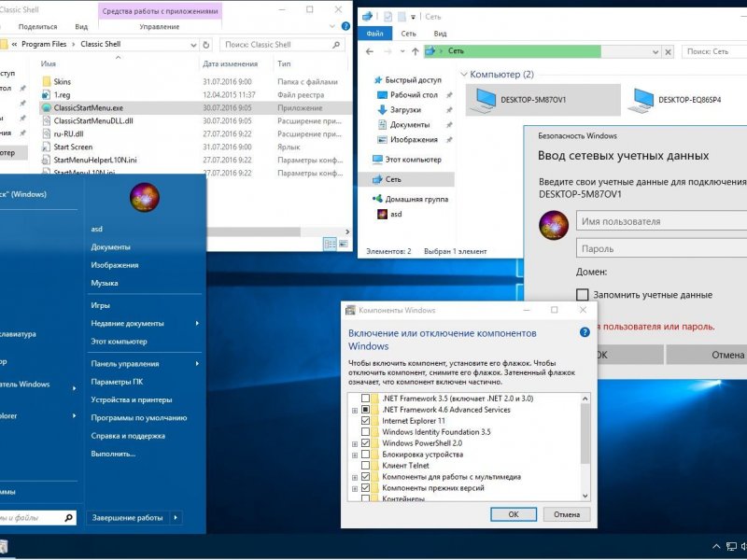
Task: Open Network address bar dropdown
Action: coord(655,52)
